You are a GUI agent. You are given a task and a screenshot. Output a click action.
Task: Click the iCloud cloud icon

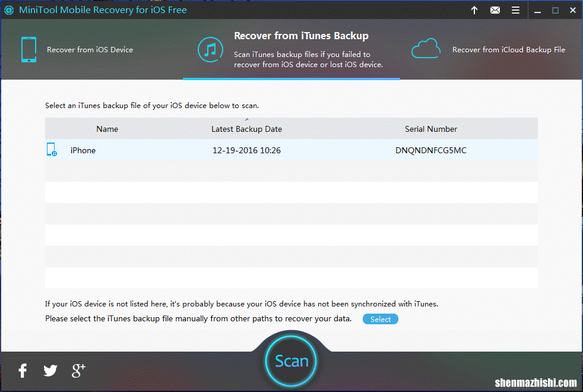(426, 48)
